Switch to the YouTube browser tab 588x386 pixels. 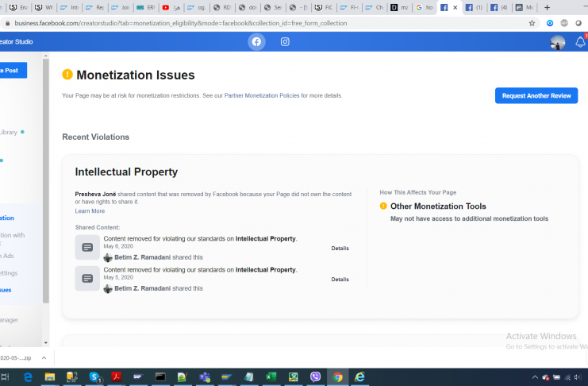coord(168,7)
